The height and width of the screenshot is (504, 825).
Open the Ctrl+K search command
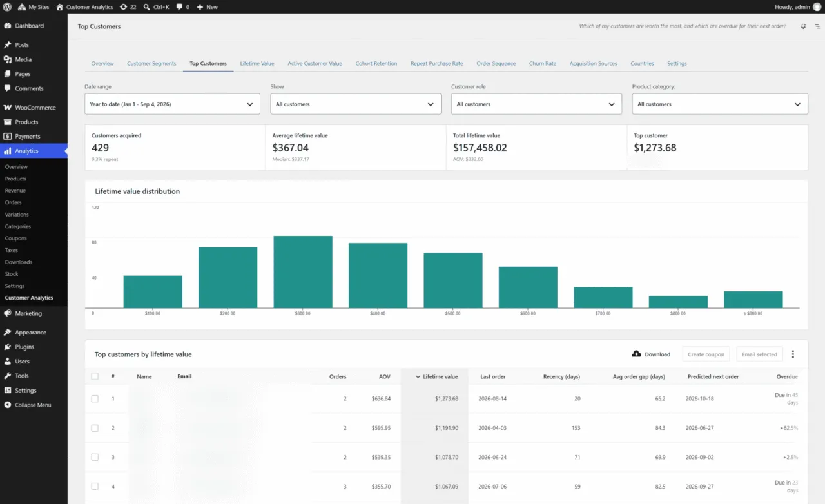(157, 7)
